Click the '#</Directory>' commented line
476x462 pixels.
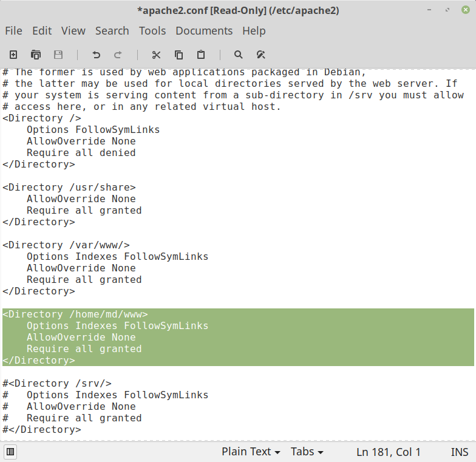41,430
